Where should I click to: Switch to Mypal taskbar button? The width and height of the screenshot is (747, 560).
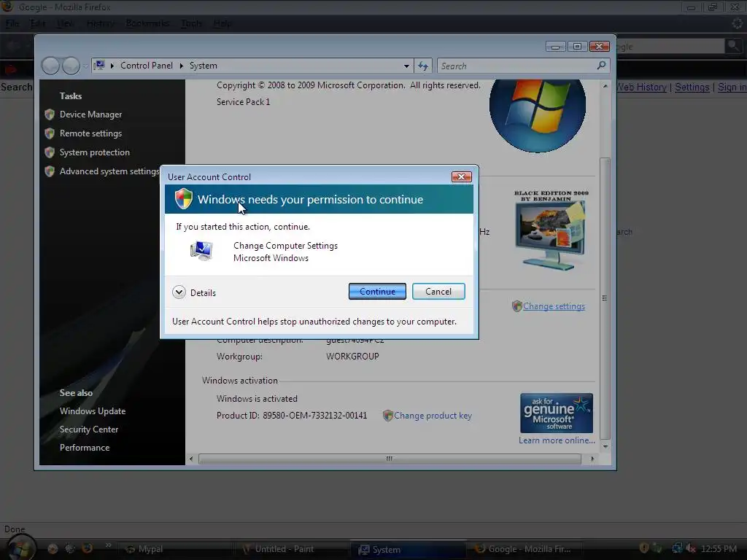tap(174, 549)
